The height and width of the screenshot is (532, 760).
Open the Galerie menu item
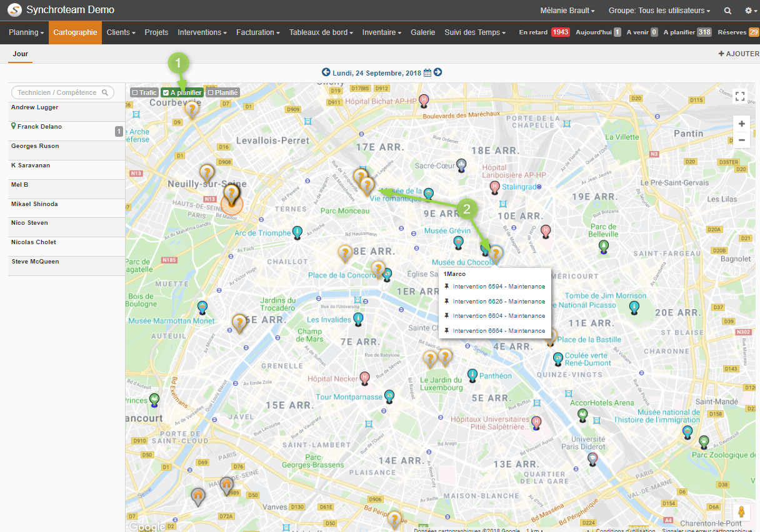422,32
